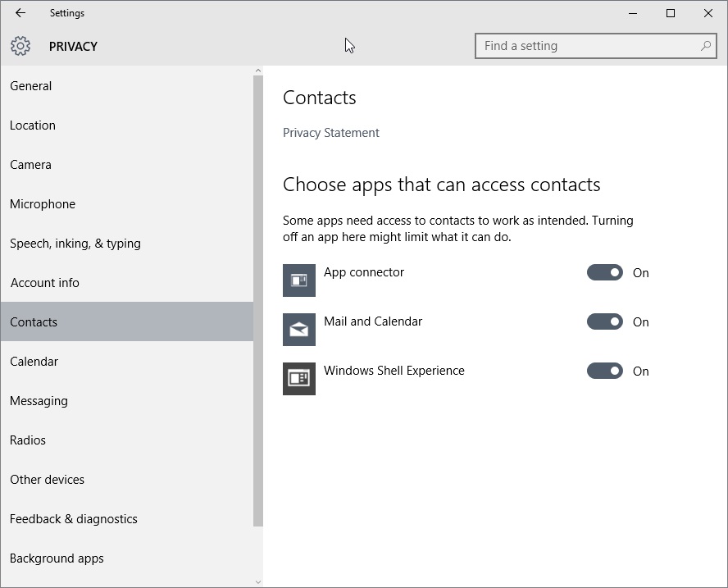Screen dimensions: 728x588
Task: Turn off App connector contacts access
Action: (x=604, y=272)
